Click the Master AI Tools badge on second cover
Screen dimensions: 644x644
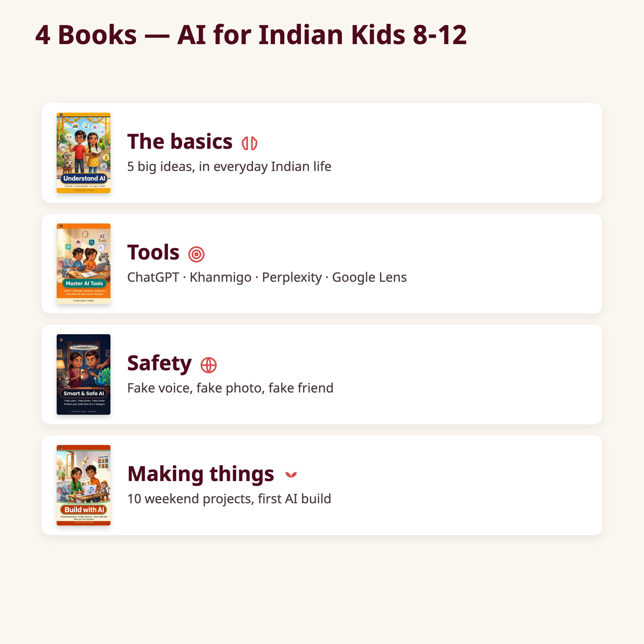(84, 283)
